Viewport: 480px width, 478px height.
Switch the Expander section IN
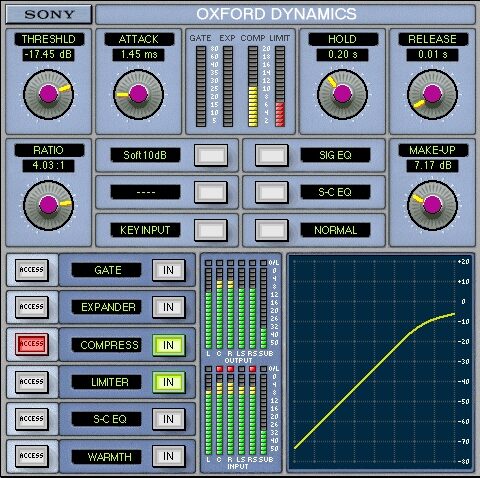coord(169,307)
